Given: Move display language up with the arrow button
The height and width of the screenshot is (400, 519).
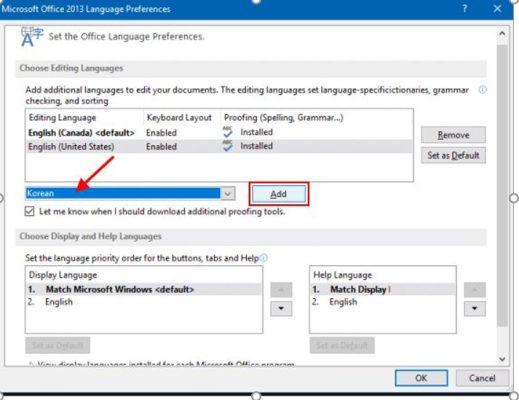Looking at the screenshot, I should coord(281,290).
